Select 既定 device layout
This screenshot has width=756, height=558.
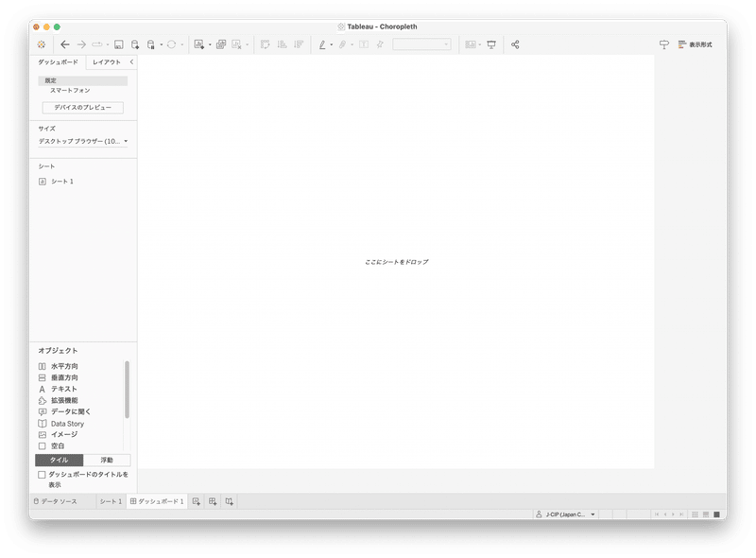[83, 80]
